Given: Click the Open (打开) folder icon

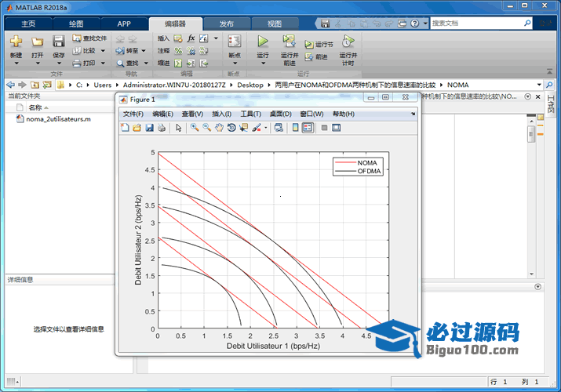Looking at the screenshot, I should click(x=37, y=42).
